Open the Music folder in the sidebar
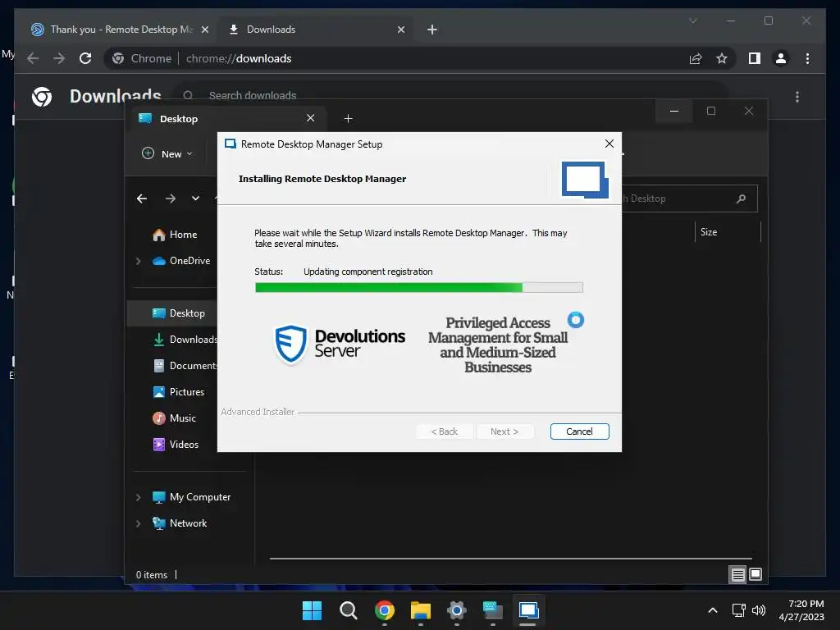The height and width of the screenshot is (630, 840). click(174, 418)
